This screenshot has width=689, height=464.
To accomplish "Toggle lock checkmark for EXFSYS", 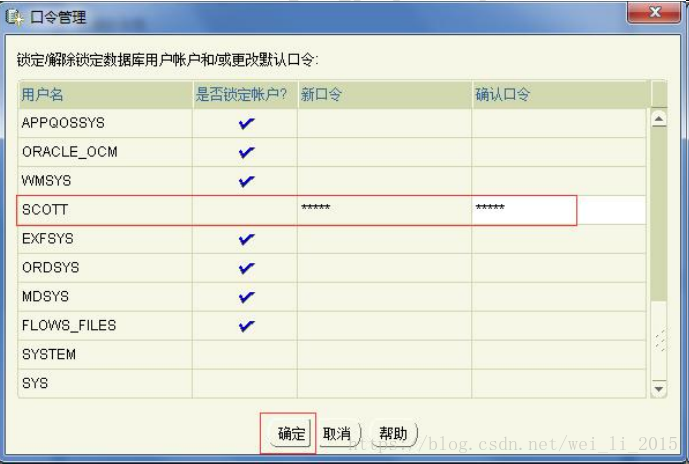I will coord(246,239).
